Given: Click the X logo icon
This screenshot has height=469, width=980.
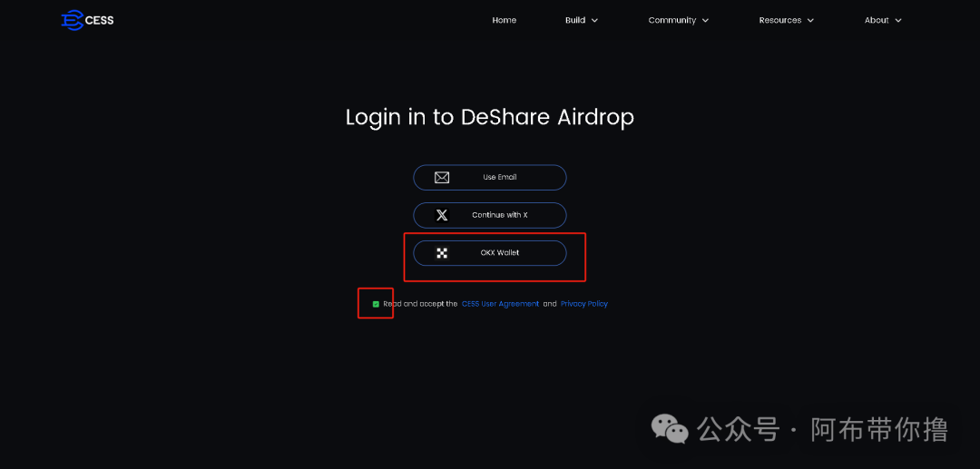Looking at the screenshot, I should click(x=442, y=215).
